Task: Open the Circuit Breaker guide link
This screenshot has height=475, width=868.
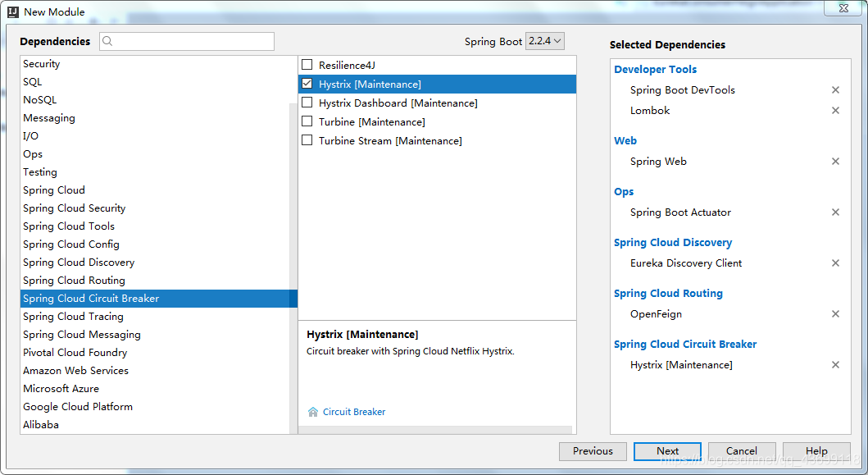Action: [x=354, y=412]
